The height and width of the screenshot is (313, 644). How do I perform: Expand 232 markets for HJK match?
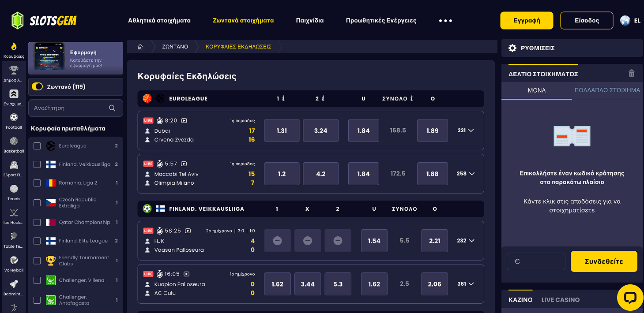466,241
